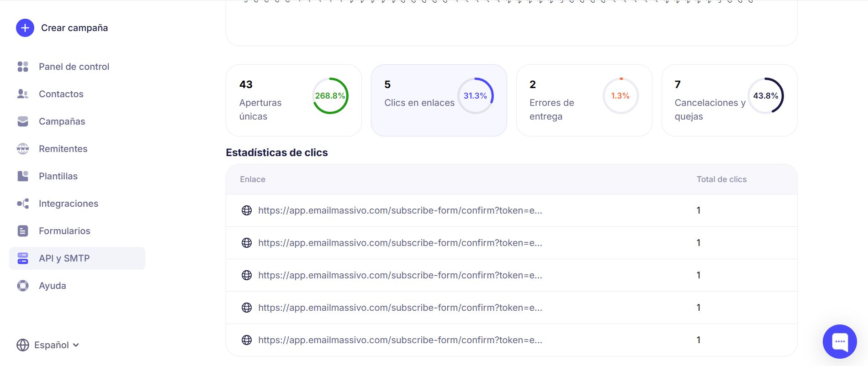This screenshot has width=868, height=366.
Task: Click the Integraciones nodes icon
Action: (x=23, y=204)
